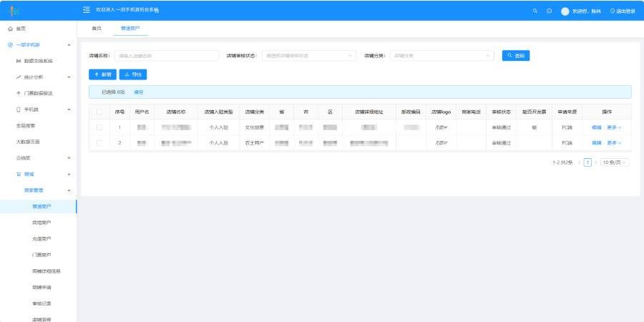Click the logout icon in header
Screen dimensions: 644x322
(613, 11)
